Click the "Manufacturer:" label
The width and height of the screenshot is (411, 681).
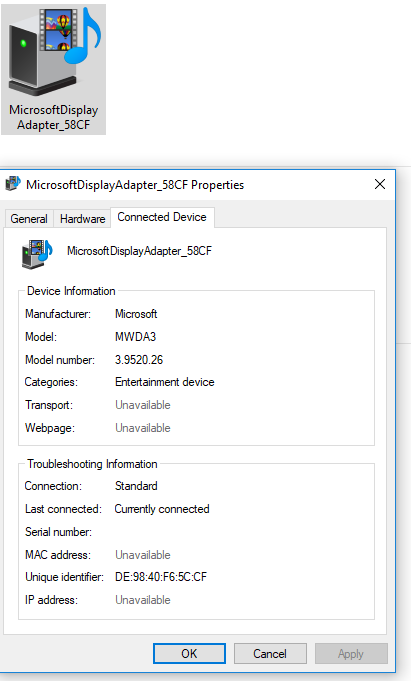click(58, 314)
